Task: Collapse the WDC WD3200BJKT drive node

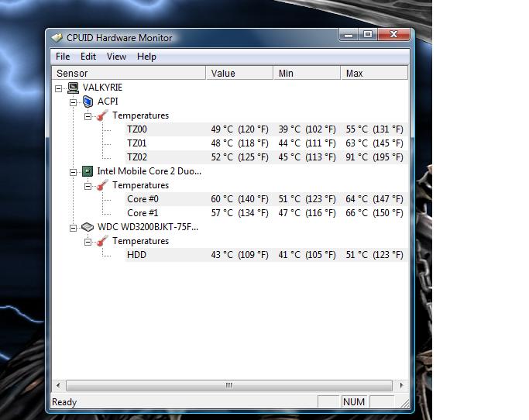Action: [x=74, y=228]
